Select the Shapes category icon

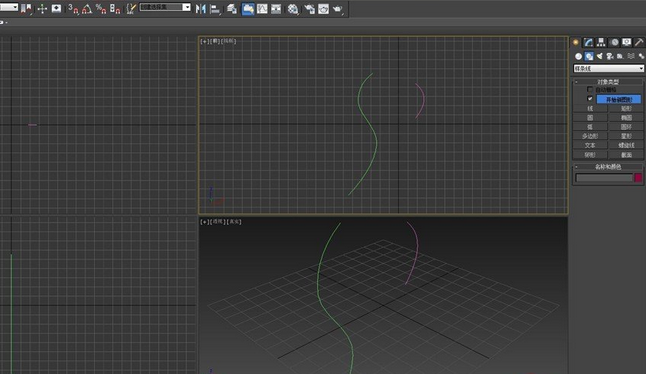(x=589, y=56)
